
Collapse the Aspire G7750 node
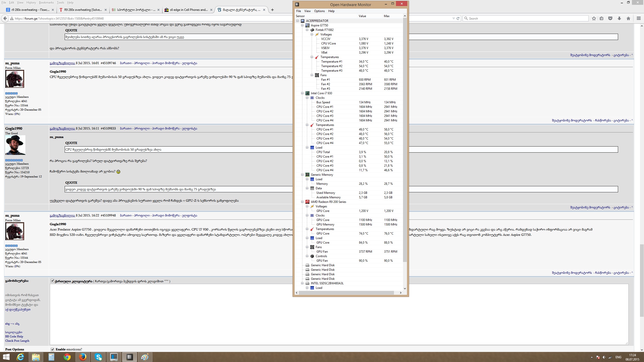point(302,25)
